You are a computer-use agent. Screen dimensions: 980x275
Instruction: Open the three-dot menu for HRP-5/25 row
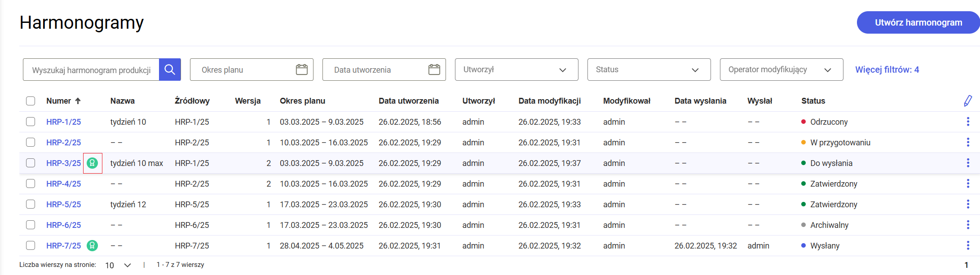click(x=968, y=205)
